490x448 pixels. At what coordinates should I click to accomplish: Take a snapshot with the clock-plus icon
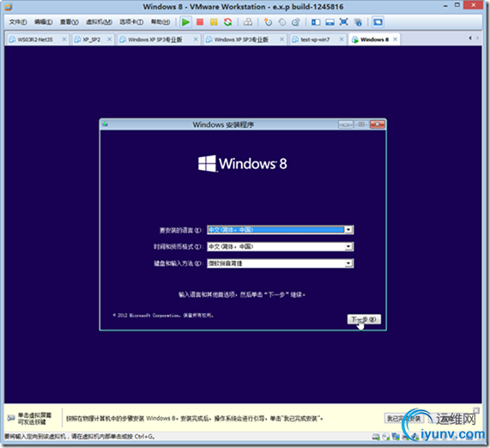pyautogui.click(x=268, y=21)
